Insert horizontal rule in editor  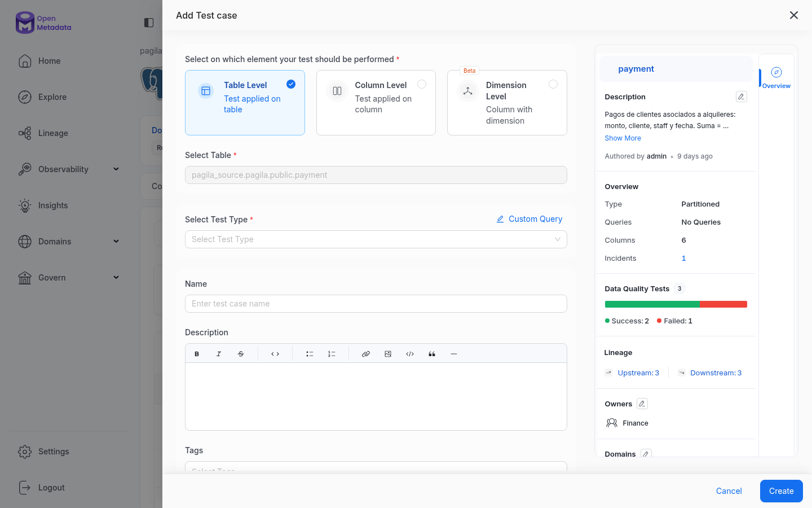pos(454,354)
